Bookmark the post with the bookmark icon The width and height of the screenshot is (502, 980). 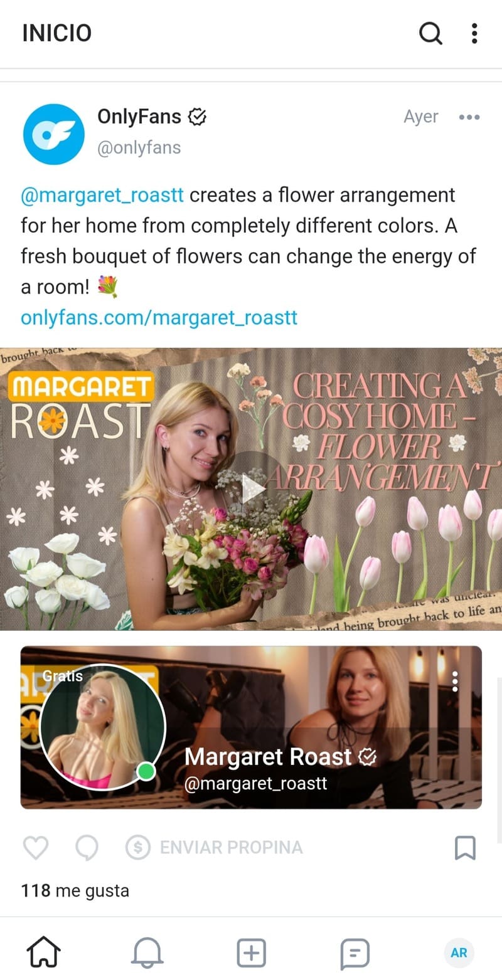coord(465,848)
